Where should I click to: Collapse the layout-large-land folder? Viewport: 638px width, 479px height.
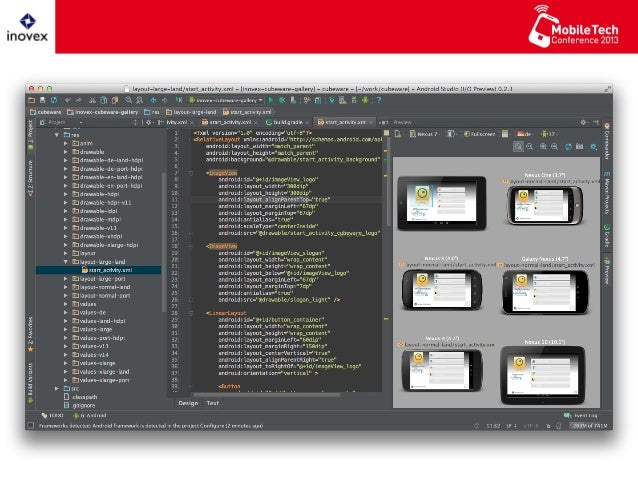[x=66, y=262]
